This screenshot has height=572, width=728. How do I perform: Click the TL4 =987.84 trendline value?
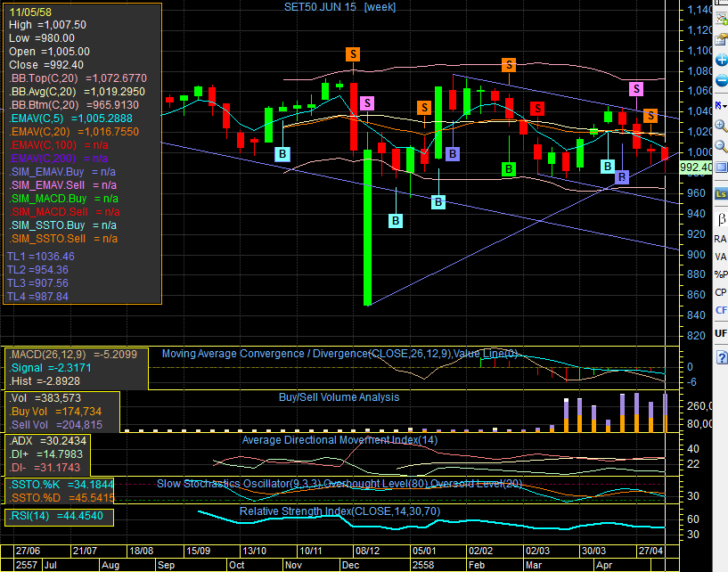click(x=38, y=296)
